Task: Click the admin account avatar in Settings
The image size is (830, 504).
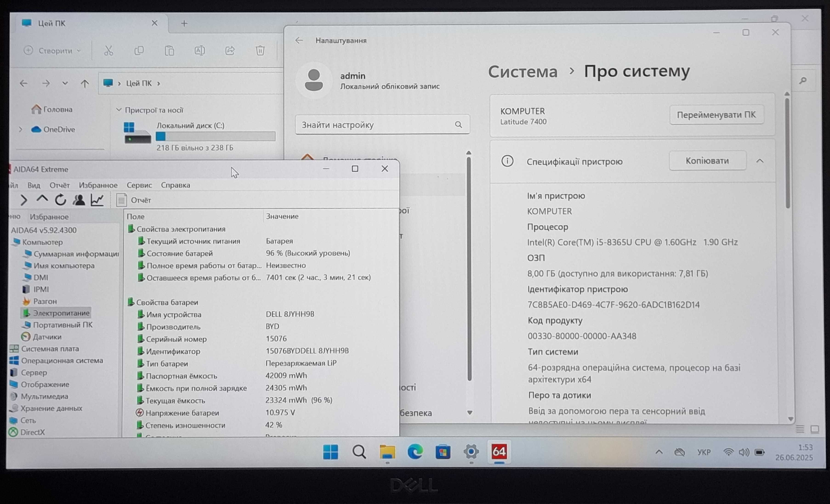Action: pyautogui.click(x=314, y=80)
